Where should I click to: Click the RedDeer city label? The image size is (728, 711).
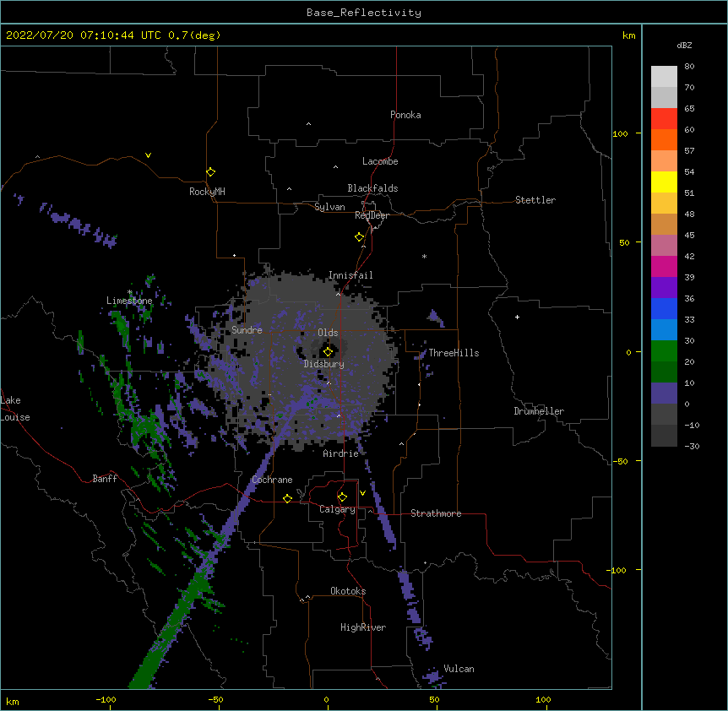tap(372, 215)
